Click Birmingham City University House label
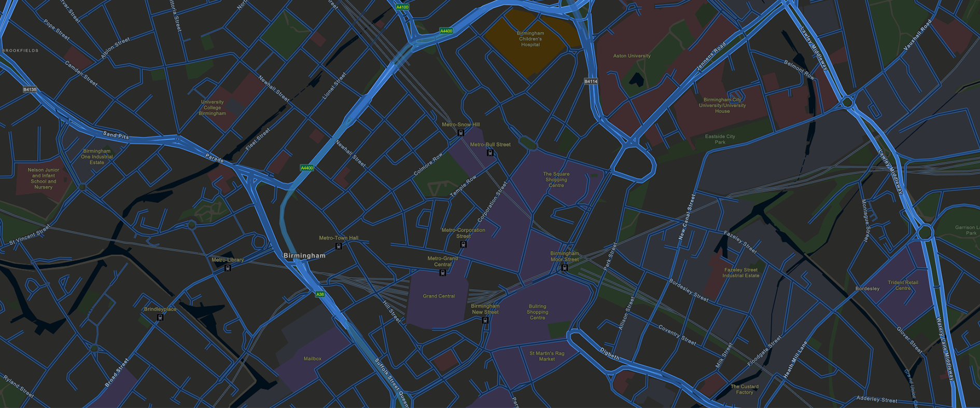 (x=722, y=105)
